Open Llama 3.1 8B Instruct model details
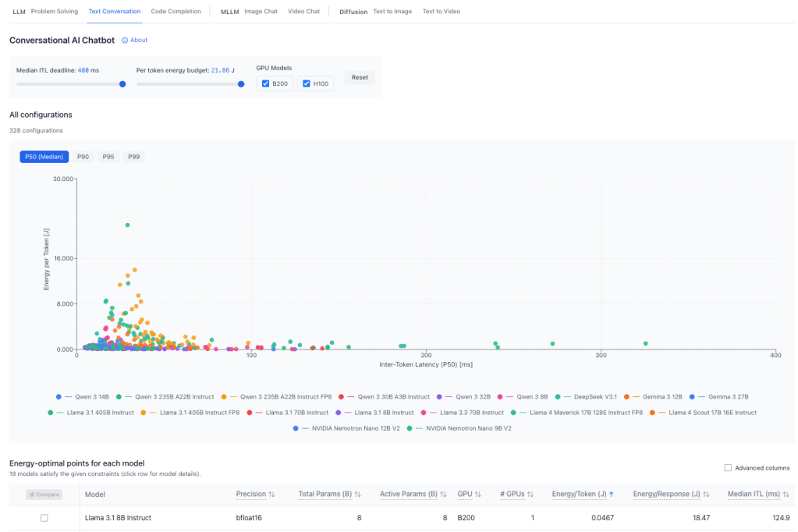The image size is (798, 532). tap(118, 518)
